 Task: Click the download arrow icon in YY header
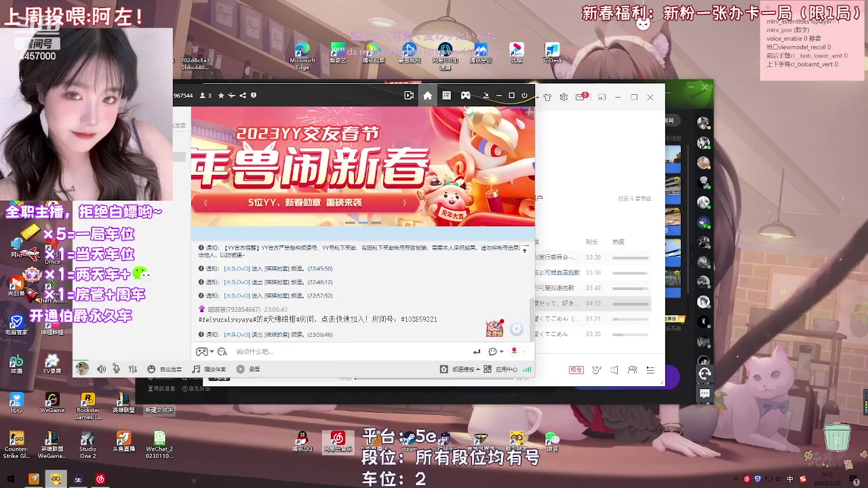(x=486, y=96)
